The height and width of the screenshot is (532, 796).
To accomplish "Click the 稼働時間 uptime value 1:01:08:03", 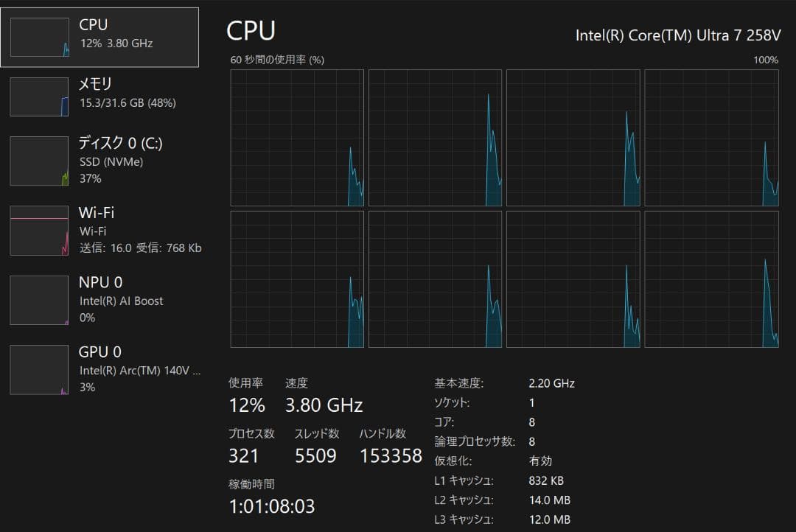I will (271, 506).
